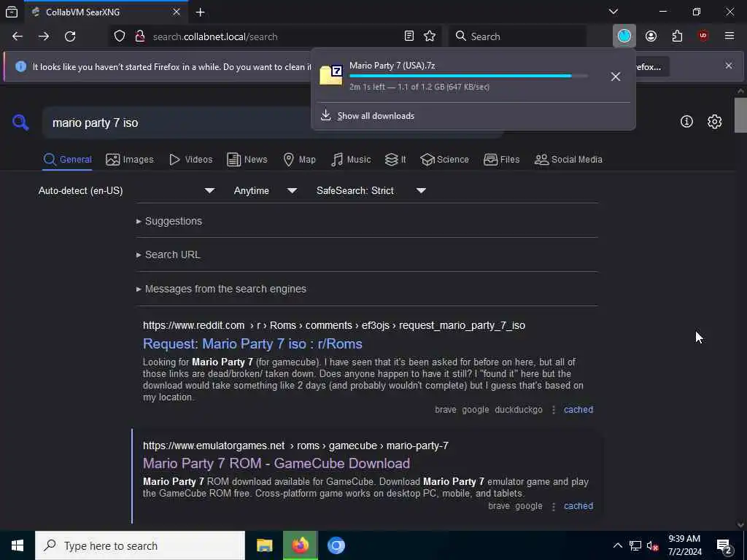The height and width of the screenshot is (560, 747).
Task: Go forward one page
Action: click(44, 36)
